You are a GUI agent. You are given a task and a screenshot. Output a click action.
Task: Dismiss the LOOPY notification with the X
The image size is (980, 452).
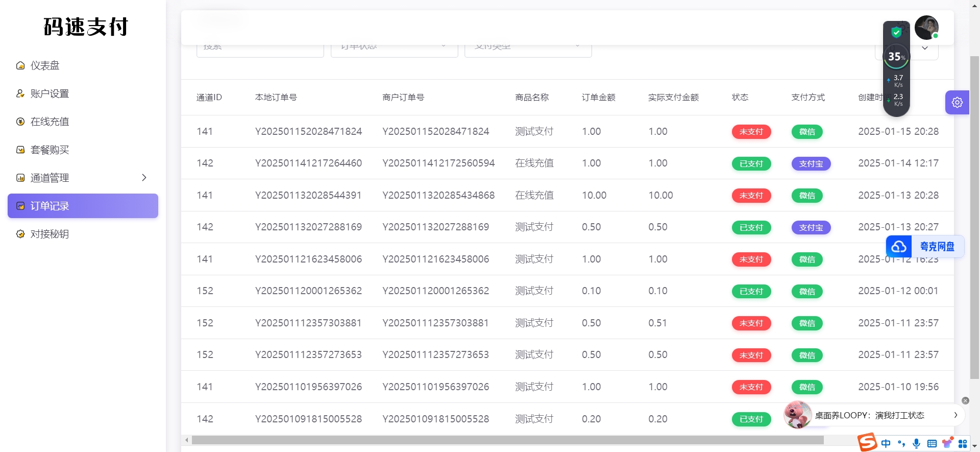pyautogui.click(x=965, y=400)
